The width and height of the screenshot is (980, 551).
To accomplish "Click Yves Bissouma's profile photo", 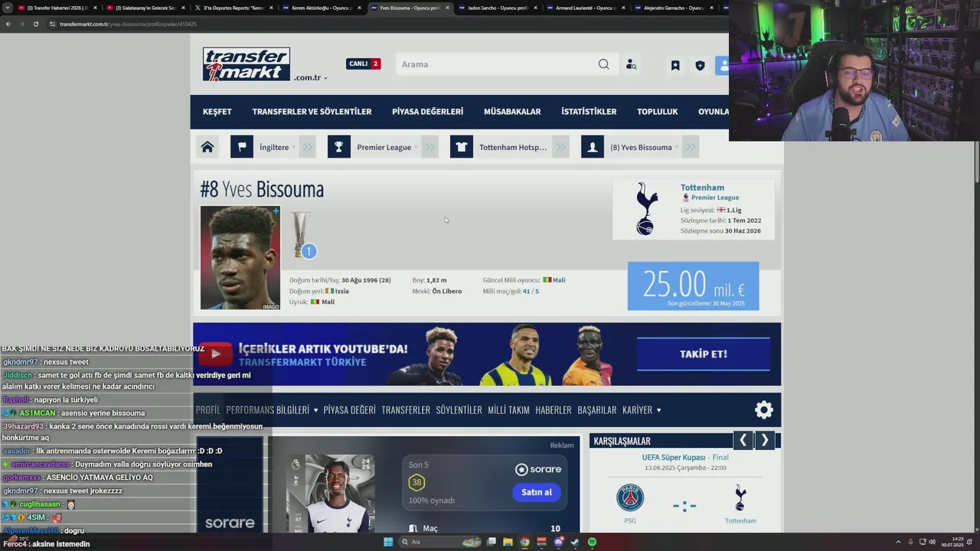I will pos(240,258).
